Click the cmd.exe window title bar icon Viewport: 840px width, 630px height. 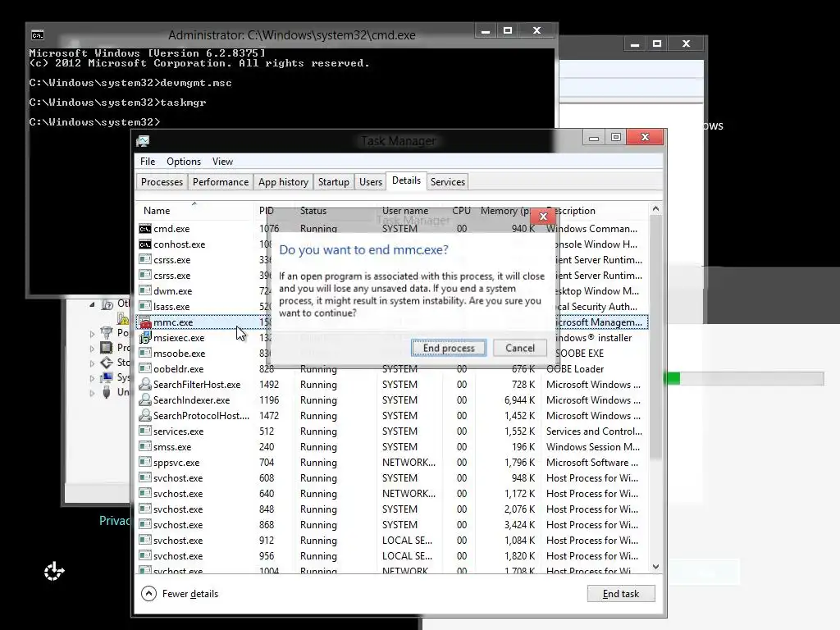(x=38, y=35)
